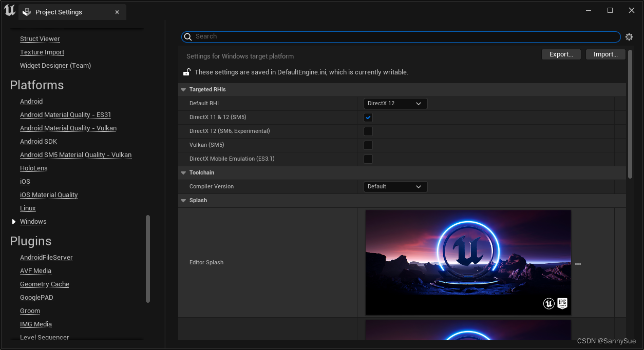
Task: Open the Editor Splash ellipsis menu
Action: click(x=578, y=264)
